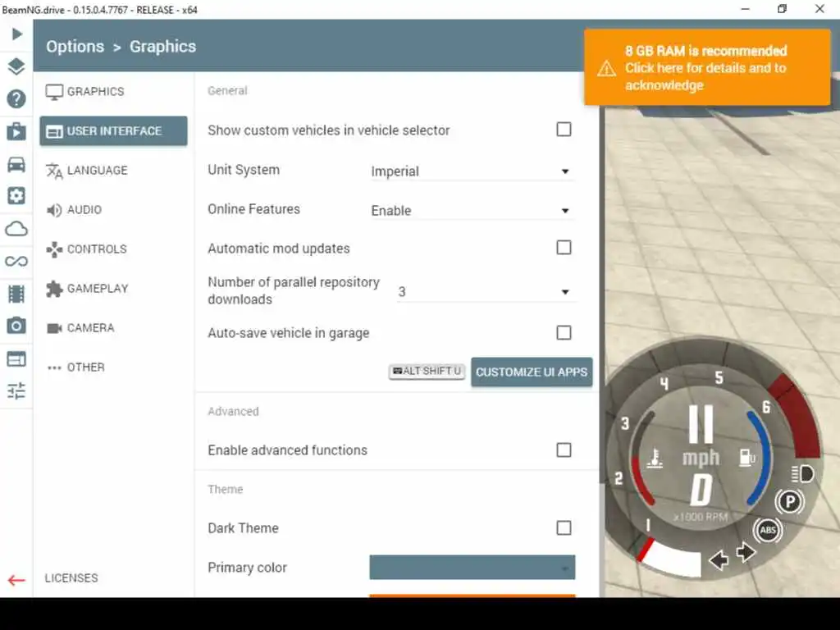This screenshot has height=630, width=840.
Task: Click the ABS indicator on gauge
Action: click(x=768, y=530)
